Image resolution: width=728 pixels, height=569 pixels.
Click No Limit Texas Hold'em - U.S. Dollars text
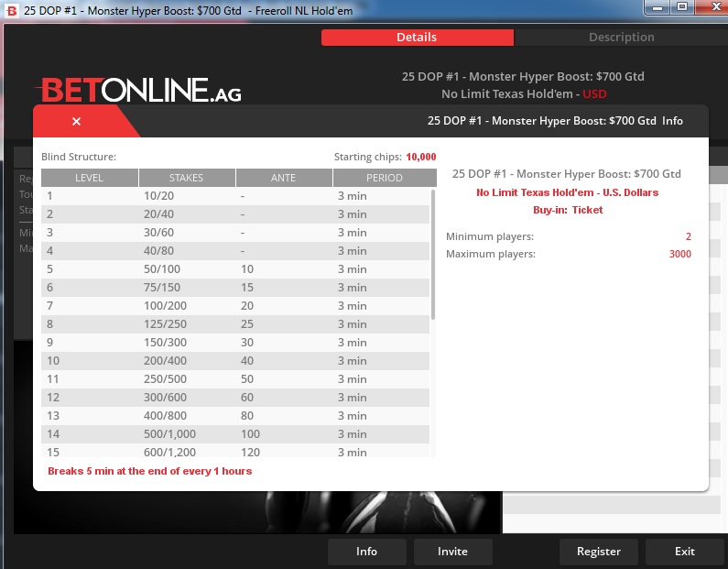568,192
